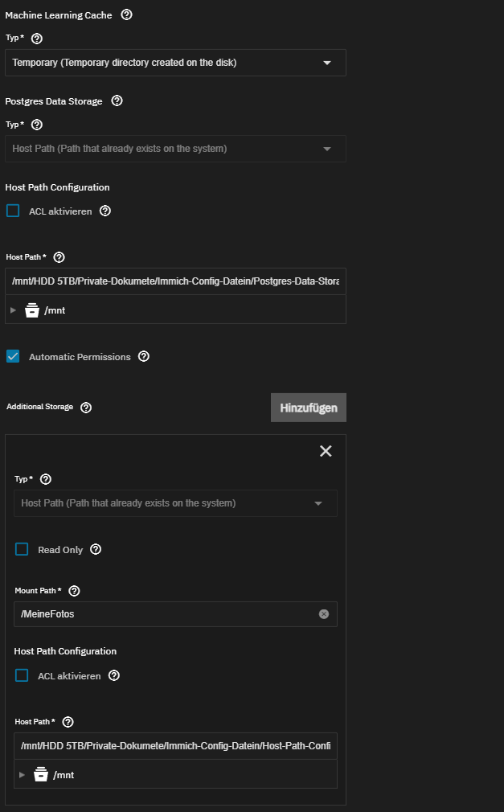The image size is (504, 812).
Task: Enable ACL aktivieren in Additional Storage
Action: point(22,676)
